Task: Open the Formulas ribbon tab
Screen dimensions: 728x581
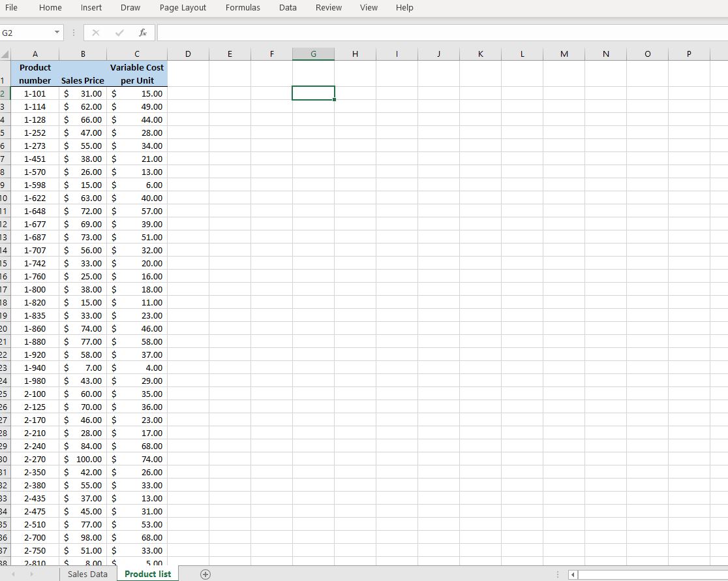Action: tap(243, 8)
